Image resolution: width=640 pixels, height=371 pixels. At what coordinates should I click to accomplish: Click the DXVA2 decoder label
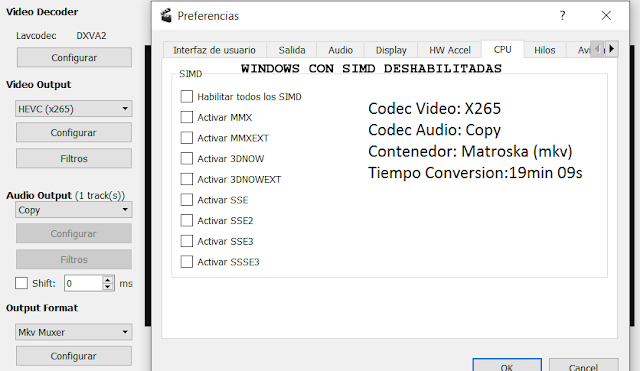(91, 36)
